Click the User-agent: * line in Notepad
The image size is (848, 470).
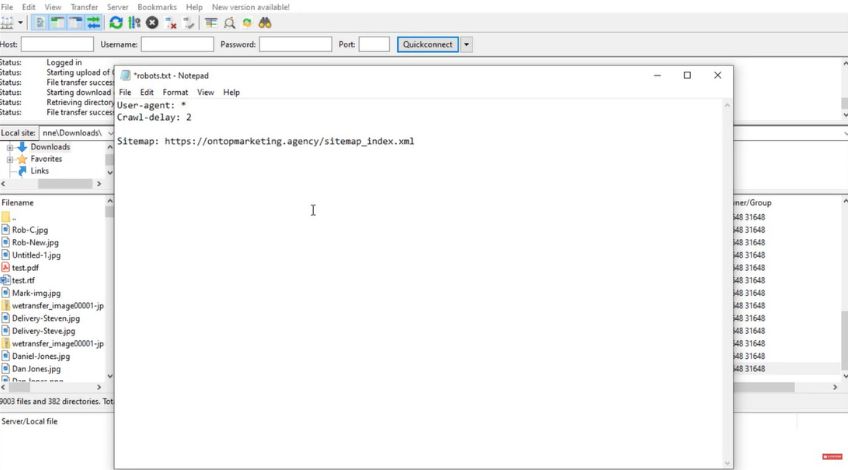151,105
